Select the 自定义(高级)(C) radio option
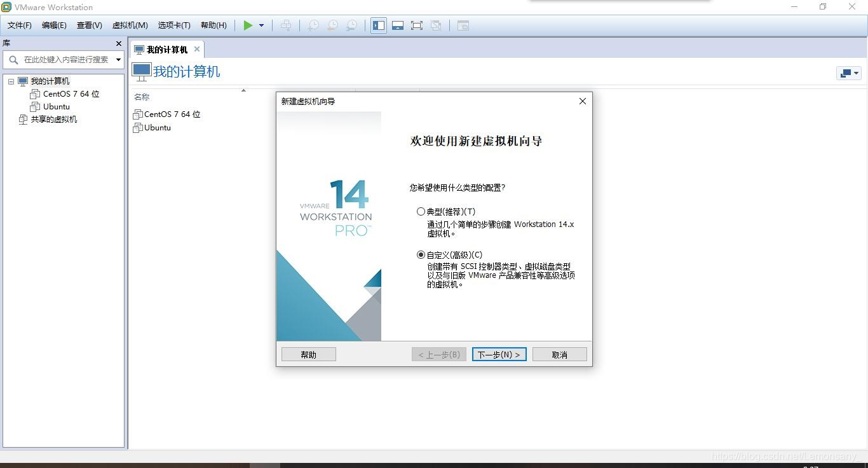Screen dimensions: 868x468 (x=450, y=255)
